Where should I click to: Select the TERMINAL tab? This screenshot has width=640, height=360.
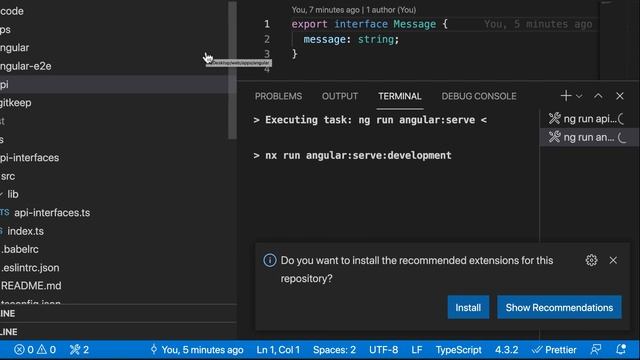pos(400,96)
